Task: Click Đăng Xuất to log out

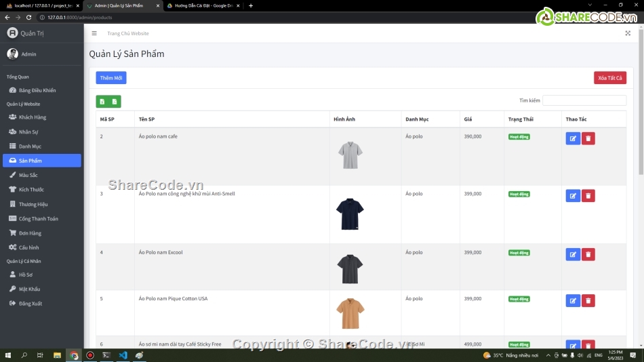Action: point(42,304)
